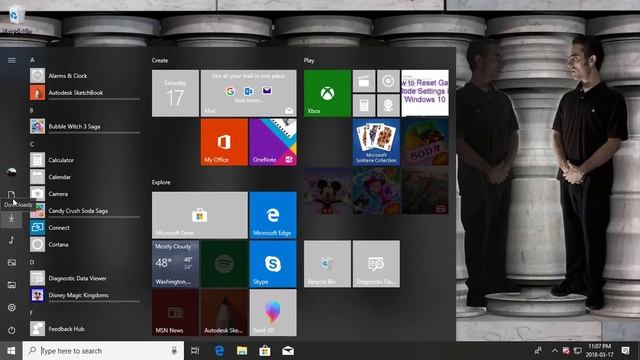Open the OneNote tile
640x360 pixels.
pos(273,142)
